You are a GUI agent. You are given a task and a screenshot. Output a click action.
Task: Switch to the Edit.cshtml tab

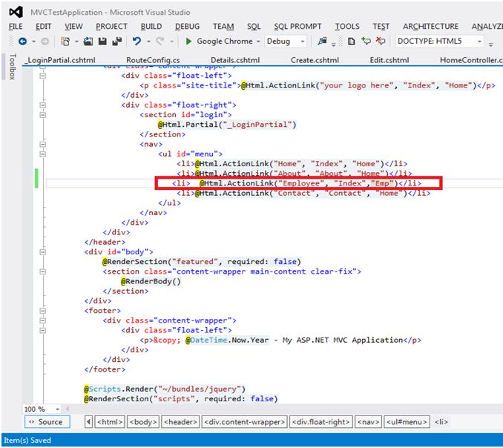tap(389, 59)
